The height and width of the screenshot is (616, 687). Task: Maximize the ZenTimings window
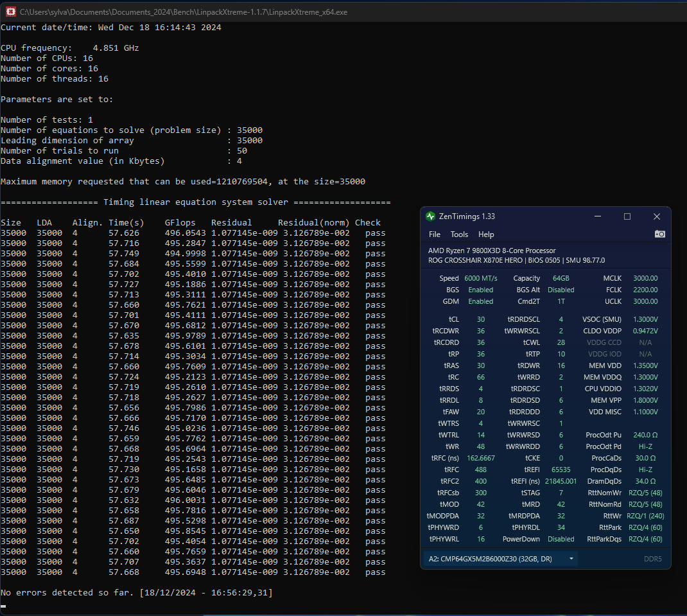[x=627, y=216]
